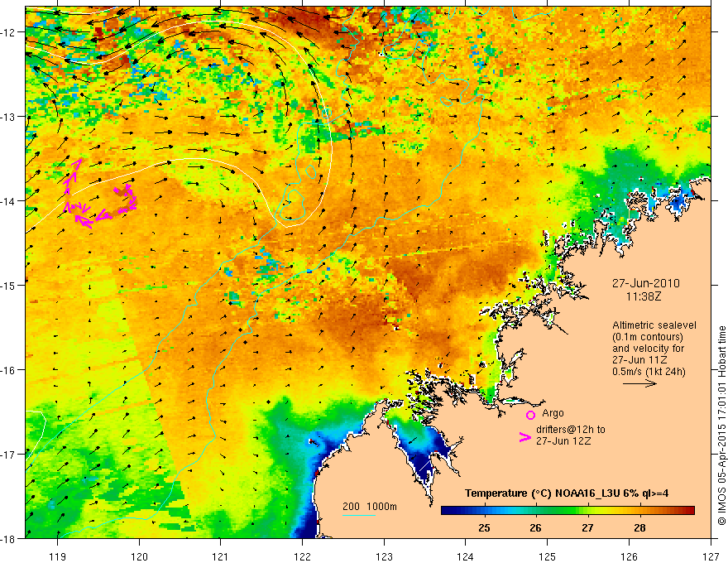Click the cyan 200 1000m isobath legend line

pyautogui.click(x=359, y=515)
